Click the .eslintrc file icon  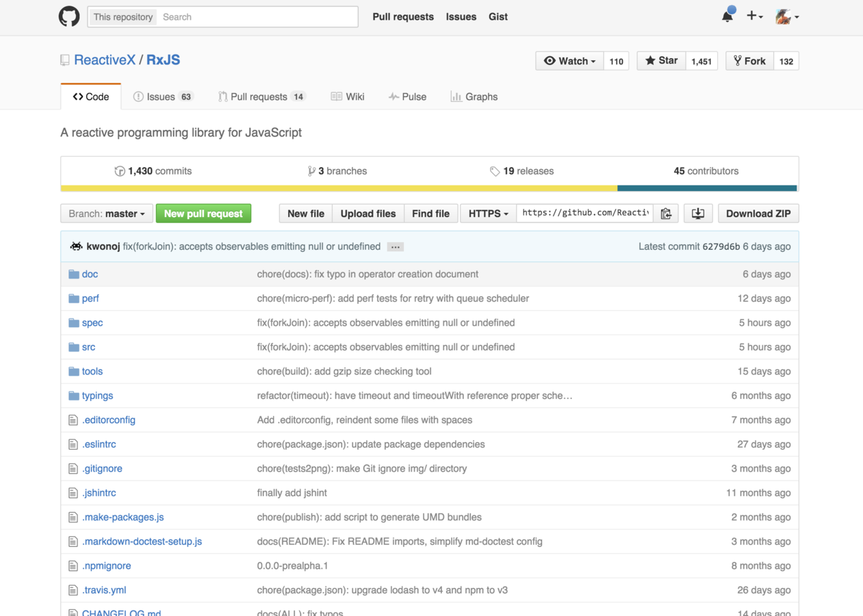(x=73, y=444)
